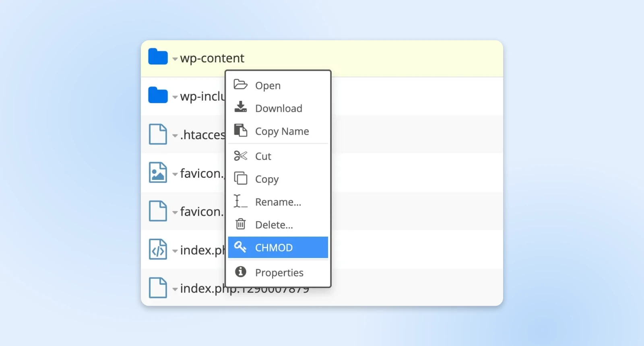The width and height of the screenshot is (644, 346).
Task: Click the code file icon for index.php
Action: pos(158,249)
